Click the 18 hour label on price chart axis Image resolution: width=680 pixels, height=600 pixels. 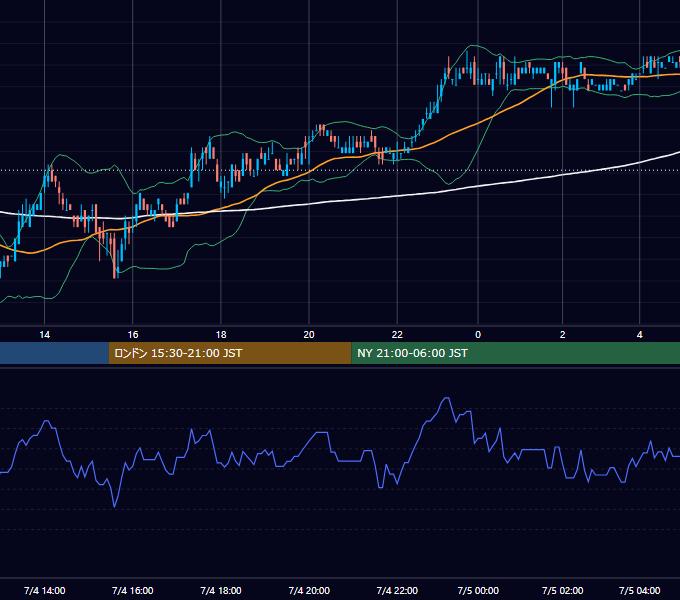click(x=221, y=335)
